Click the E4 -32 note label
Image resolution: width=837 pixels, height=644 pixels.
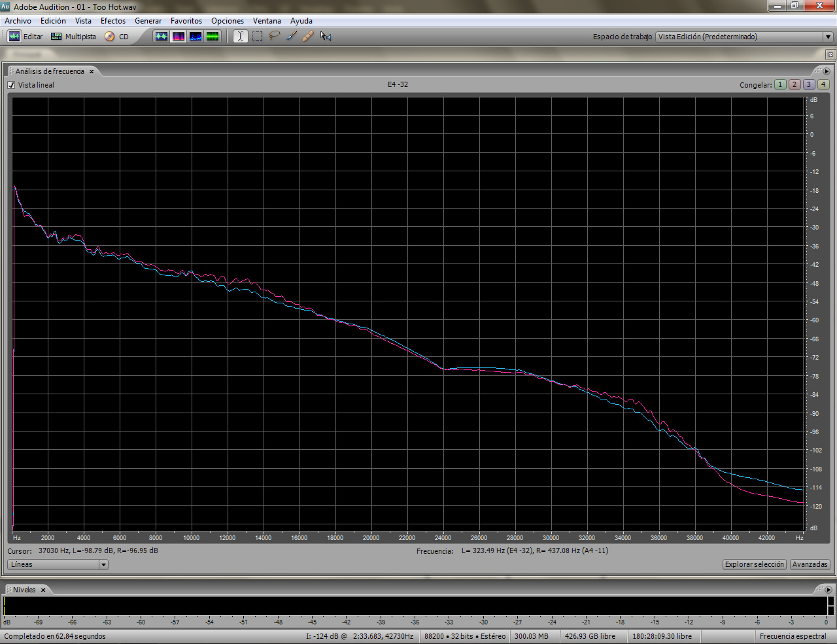pyautogui.click(x=398, y=84)
